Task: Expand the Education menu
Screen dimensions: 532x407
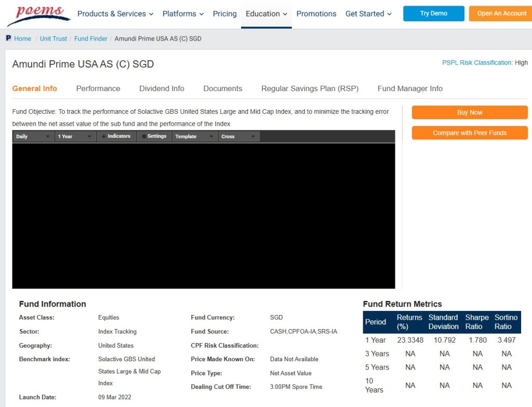Action: [267, 14]
